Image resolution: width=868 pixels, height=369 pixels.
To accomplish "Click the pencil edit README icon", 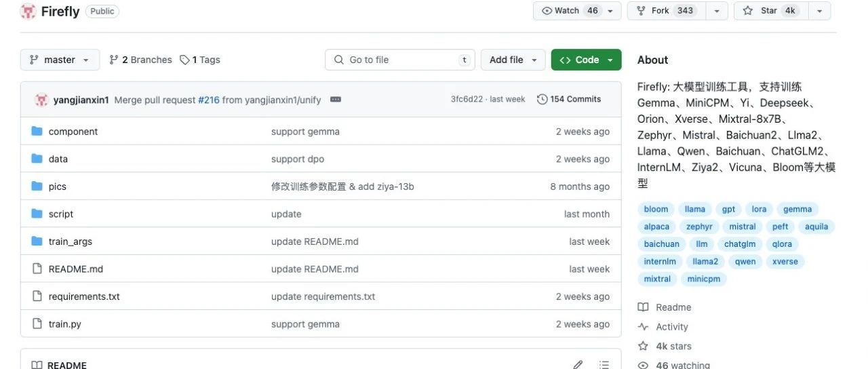I will [x=578, y=364].
